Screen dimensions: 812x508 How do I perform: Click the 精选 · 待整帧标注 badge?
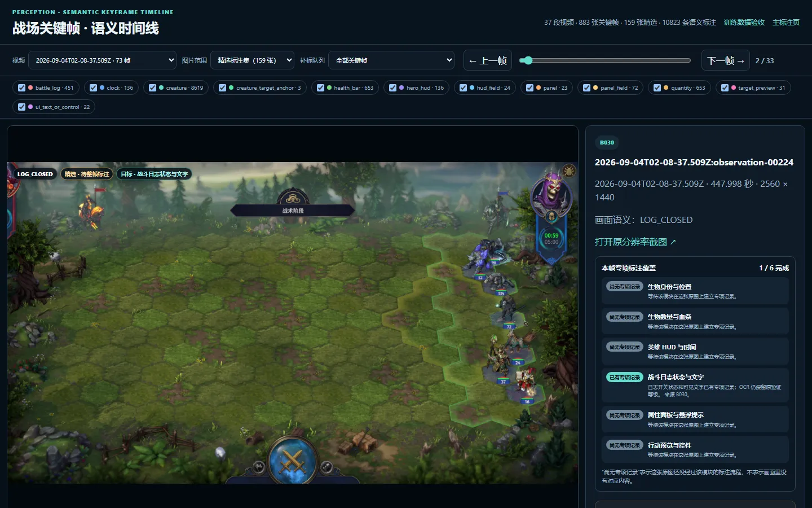pos(87,174)
